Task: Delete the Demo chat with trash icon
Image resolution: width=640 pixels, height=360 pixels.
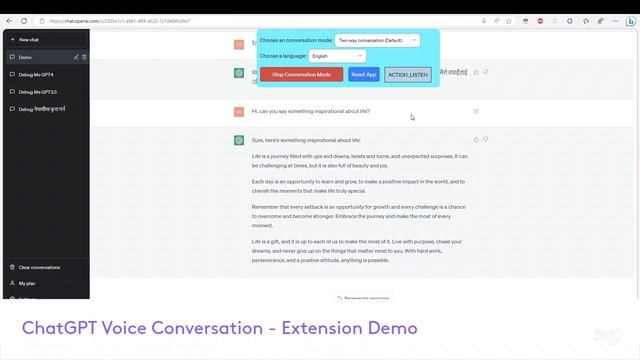Action: pyautogui.click(x=84, y=57)
